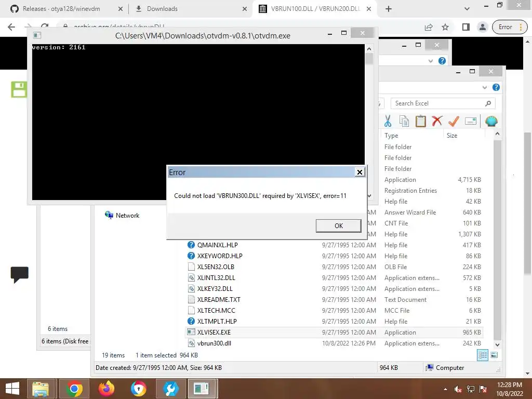Open the help icon in the middle Explorer window
The image size is (532, 399).
442,61
